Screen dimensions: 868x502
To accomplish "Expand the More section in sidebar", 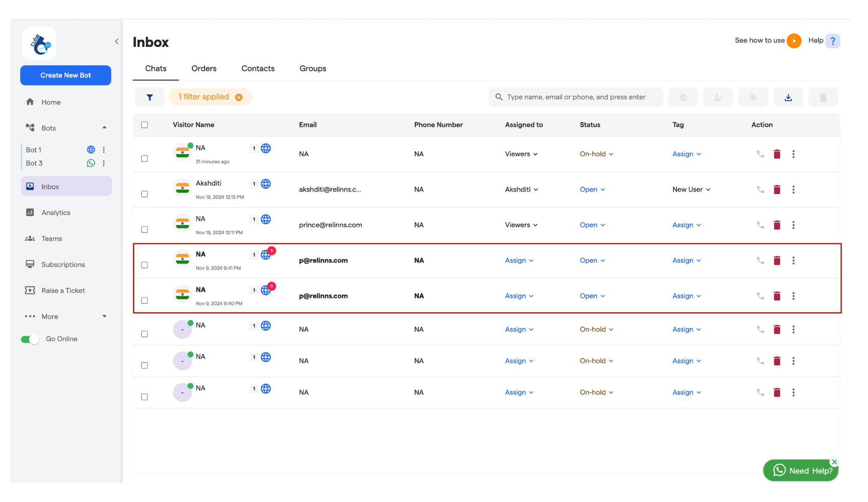I will click(x=66, y=317).
